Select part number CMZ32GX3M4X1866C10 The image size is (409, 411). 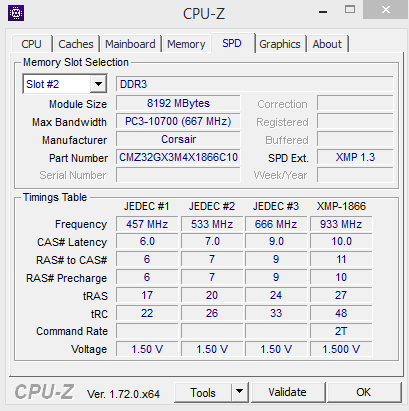coord(178,157)
